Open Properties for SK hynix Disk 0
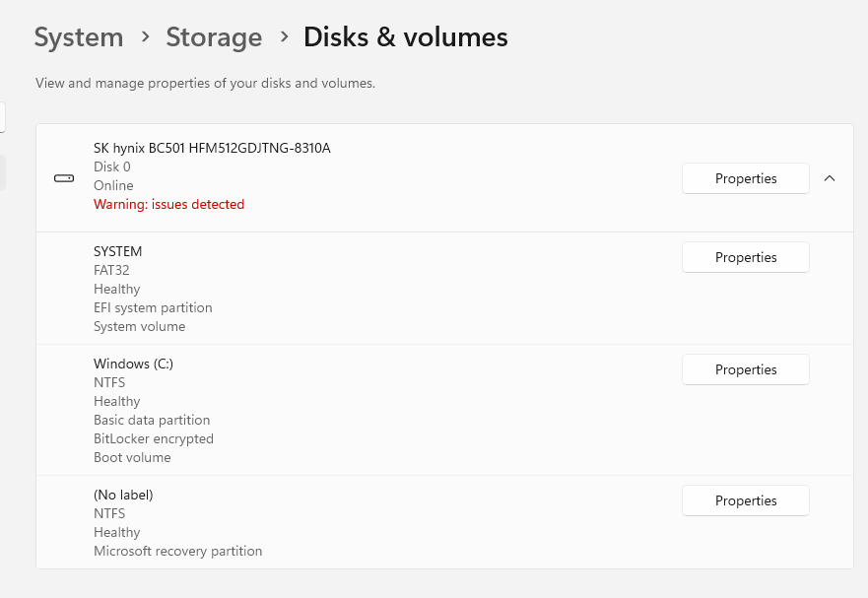 745,178
